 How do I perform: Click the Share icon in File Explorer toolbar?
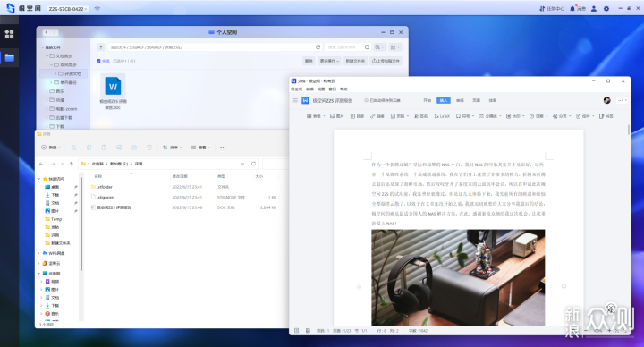coord(134,148)
